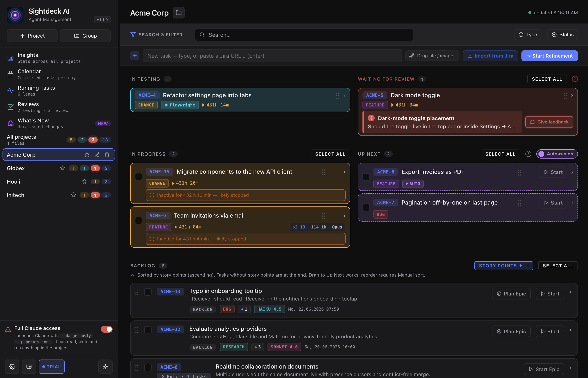Grab the drag handle on ACME-15 card
Screen dimensions: 588x378
click(323, 172)
